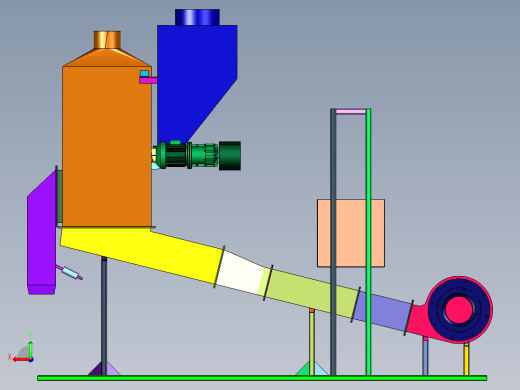Select the pink blower inlet center

coord(459,310)
